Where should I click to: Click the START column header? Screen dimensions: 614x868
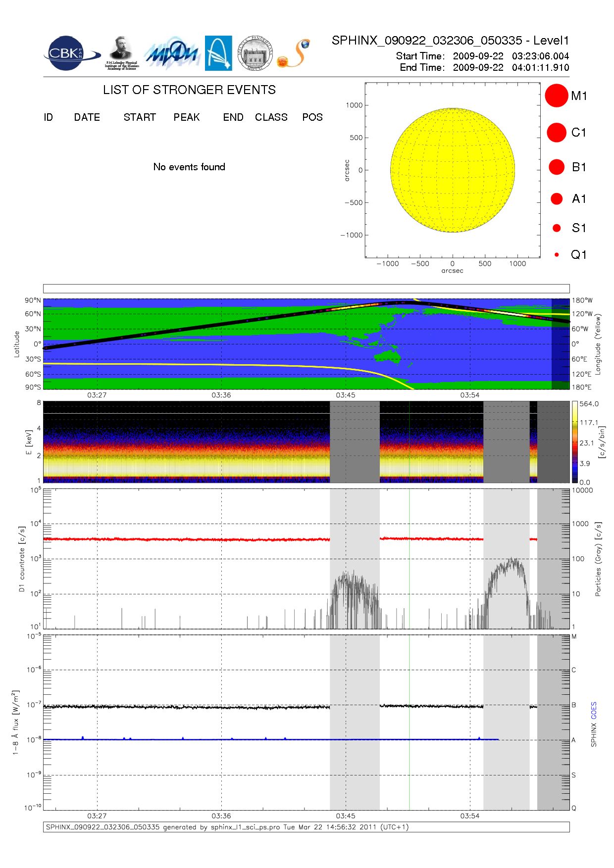[140, 117]
